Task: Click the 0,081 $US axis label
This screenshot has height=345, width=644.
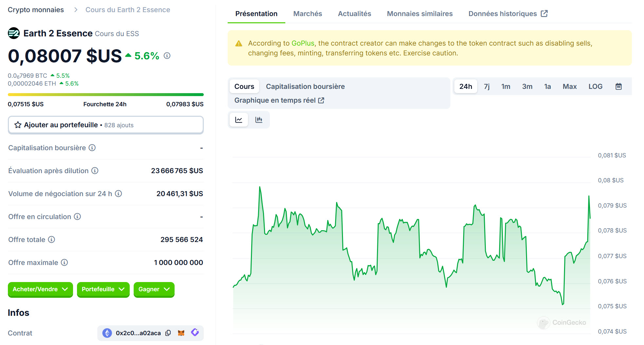Action: [x=612, y=155]
